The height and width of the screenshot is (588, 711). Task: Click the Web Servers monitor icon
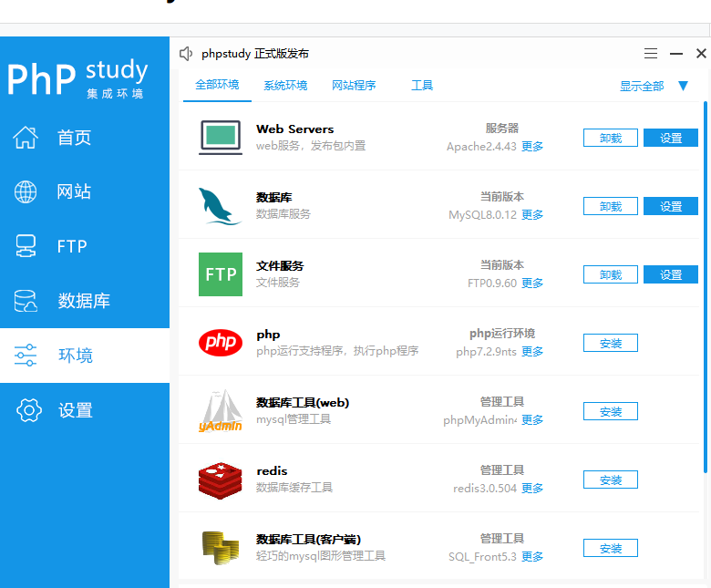pyautogui.click(x=221, y=138)
